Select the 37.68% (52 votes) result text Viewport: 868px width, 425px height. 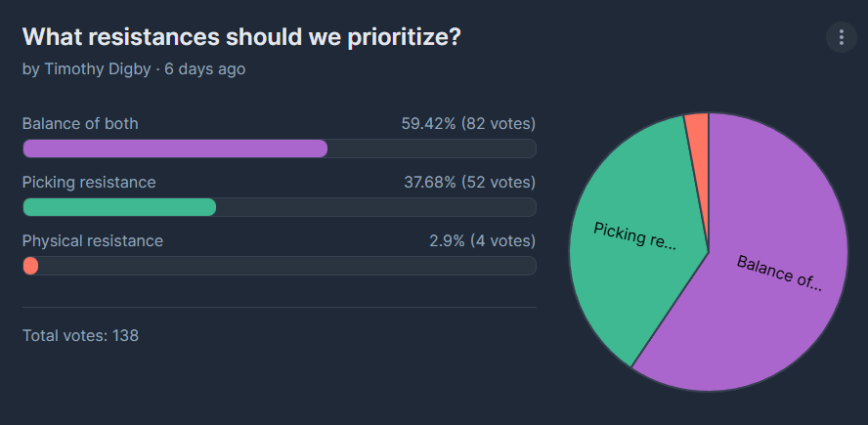(469, 182)
